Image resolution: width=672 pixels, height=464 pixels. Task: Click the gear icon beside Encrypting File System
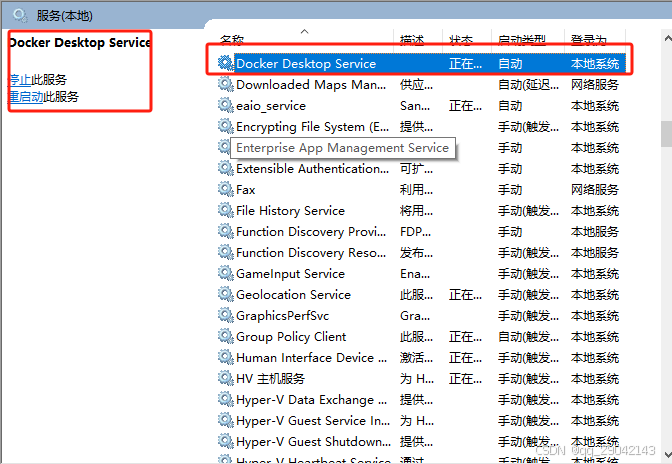[x=225, y=126]
